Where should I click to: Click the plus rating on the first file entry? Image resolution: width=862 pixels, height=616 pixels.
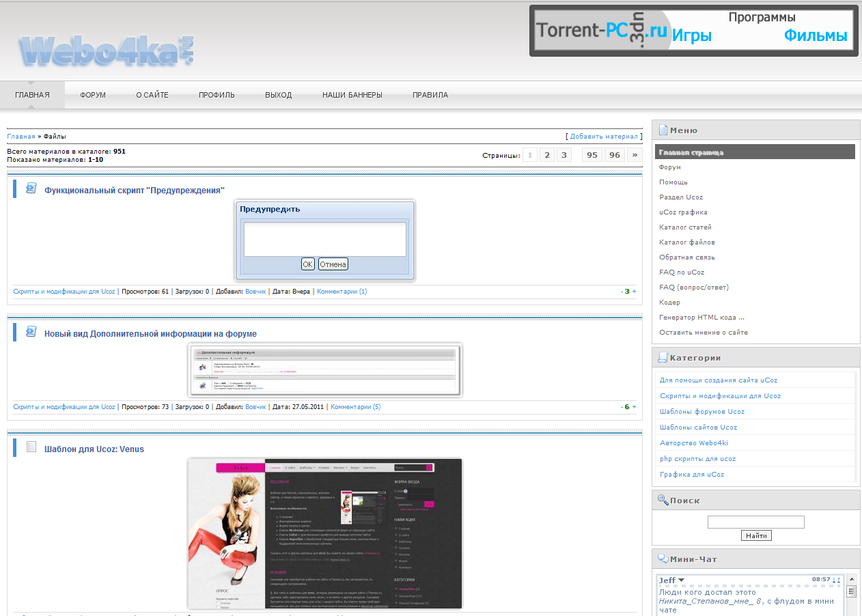(634, 292)
